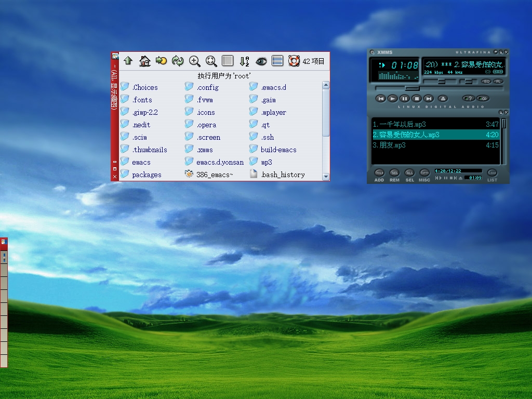The width and height of the screenshot is (532, 399).
Task: Select the .mplayer folder
Action: pos(268,112)
